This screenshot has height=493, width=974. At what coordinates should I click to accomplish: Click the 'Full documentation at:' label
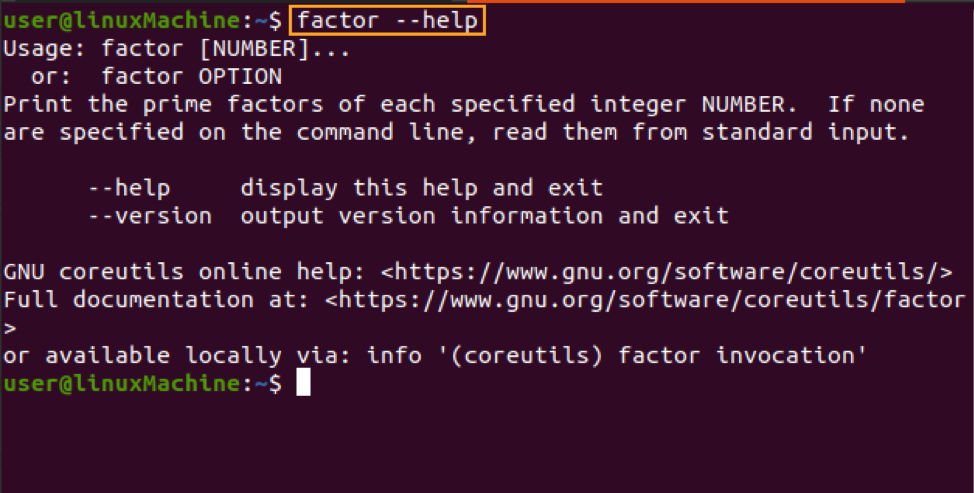click(158, 300)
